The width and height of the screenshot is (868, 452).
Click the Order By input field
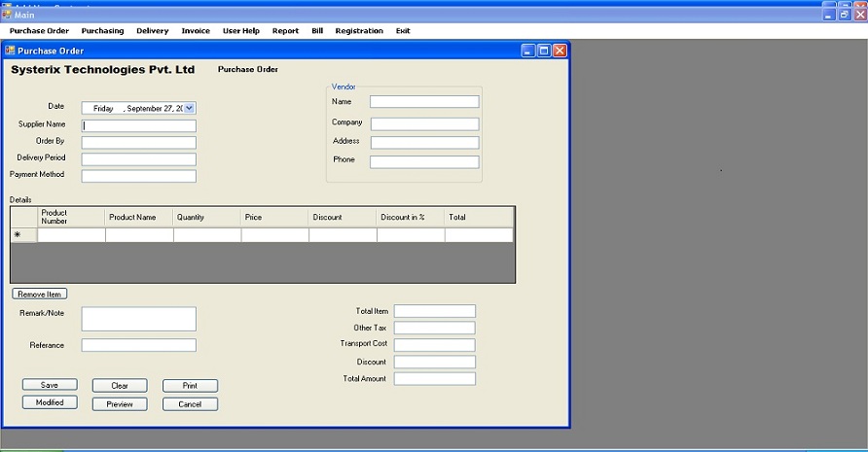(138, 142)
